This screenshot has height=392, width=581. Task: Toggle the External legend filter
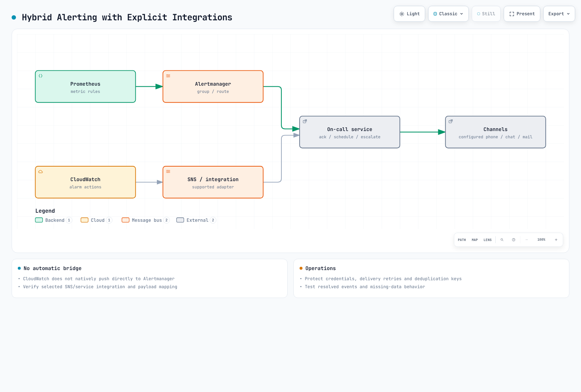click(x=196, y=220)
